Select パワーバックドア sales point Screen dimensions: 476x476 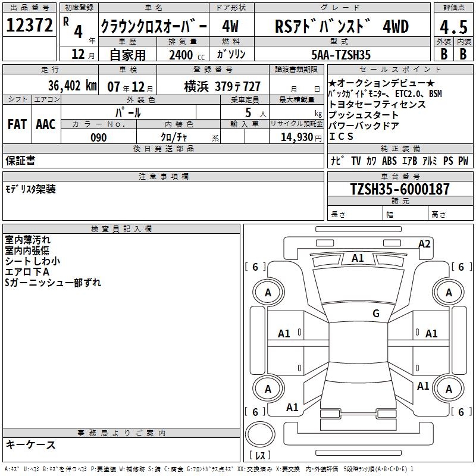(x=364, y=126)
